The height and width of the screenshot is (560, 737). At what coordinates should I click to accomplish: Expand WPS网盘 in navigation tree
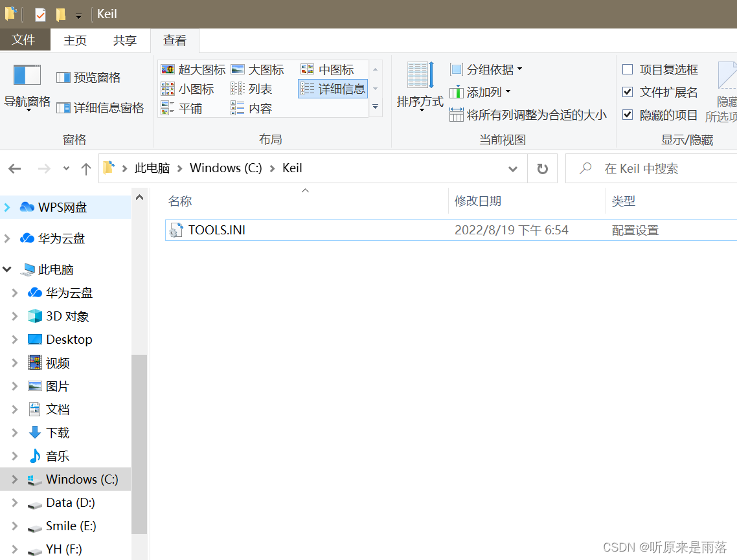7,207
